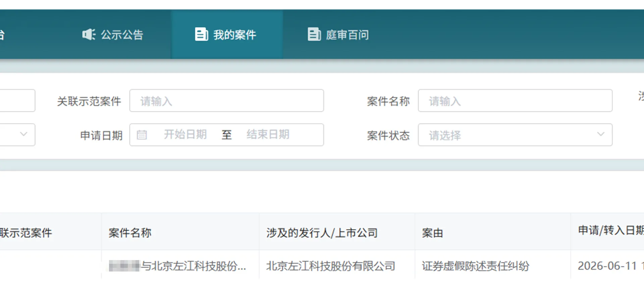The image size is (644, 295).
Task: Expand the cut-off dropdown left of 申请日期
Action: pos(17,135)
